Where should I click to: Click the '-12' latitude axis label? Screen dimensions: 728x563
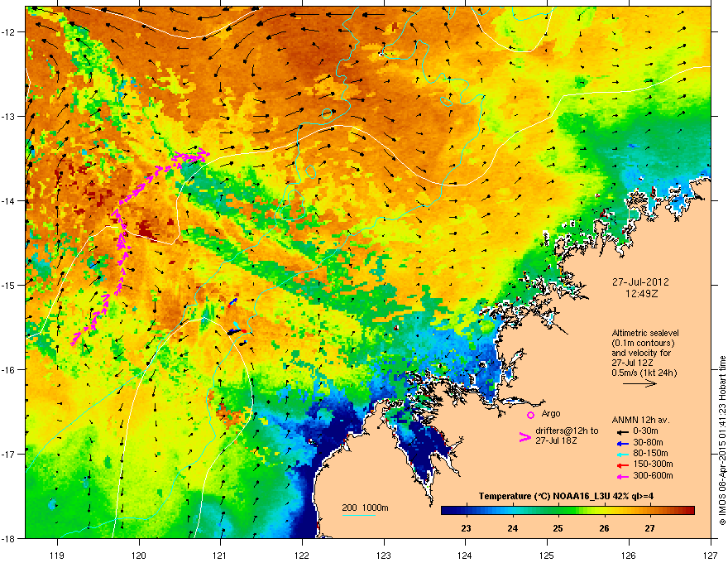8,32
